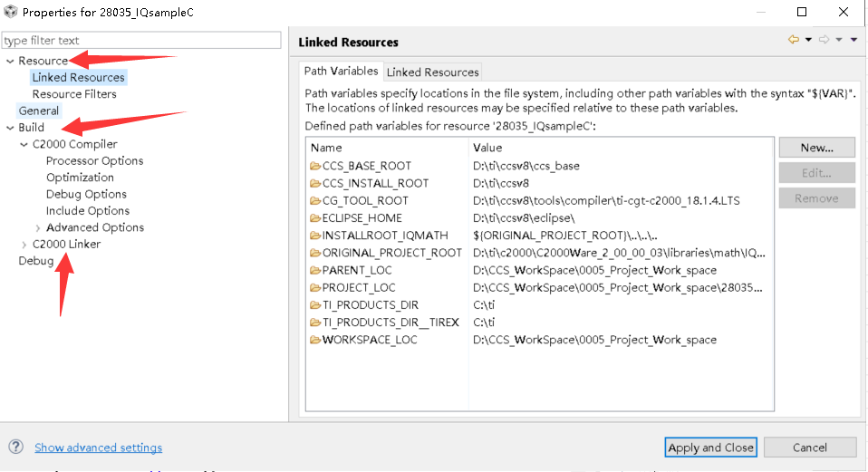Screen dimensions: 868x472
Task: Click the New... button
Action: pos(815,148)
